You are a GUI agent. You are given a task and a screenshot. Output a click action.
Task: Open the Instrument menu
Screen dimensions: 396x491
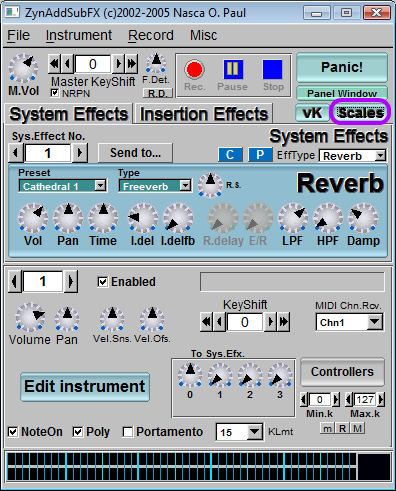pos(79,35)
